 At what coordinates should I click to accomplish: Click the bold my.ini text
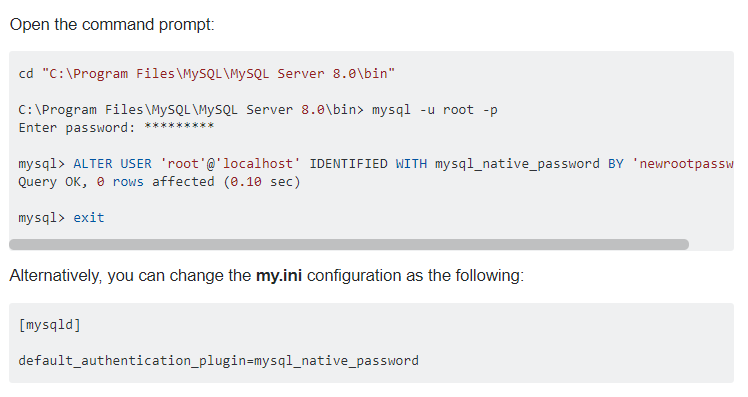point(279,275)
